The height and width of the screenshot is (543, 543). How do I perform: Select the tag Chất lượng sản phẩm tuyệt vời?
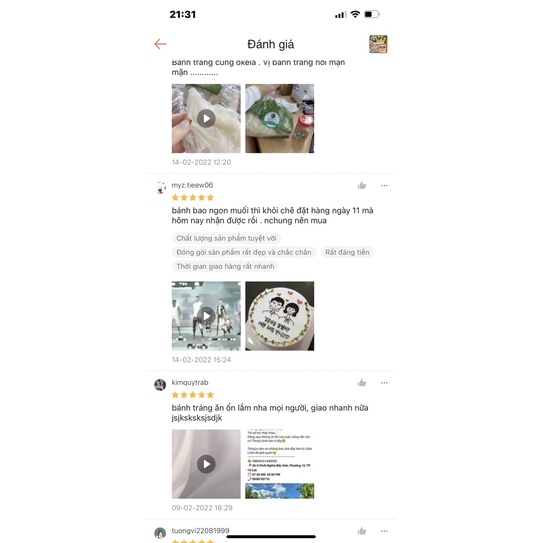226,238
